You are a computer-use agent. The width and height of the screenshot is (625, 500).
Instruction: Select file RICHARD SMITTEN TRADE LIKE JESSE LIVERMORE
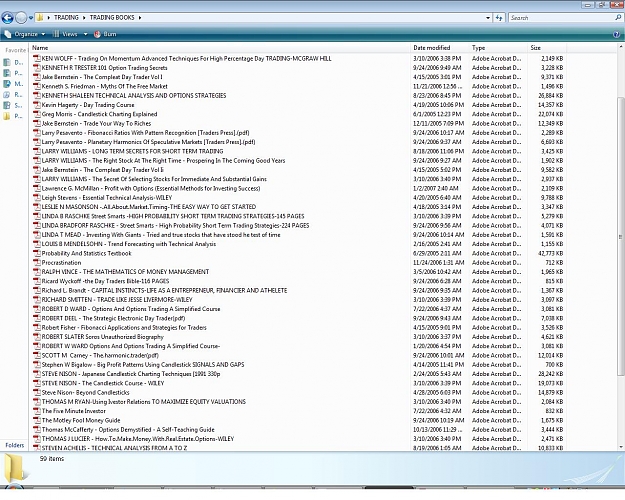pyautogui.click(x=117, y=300)
